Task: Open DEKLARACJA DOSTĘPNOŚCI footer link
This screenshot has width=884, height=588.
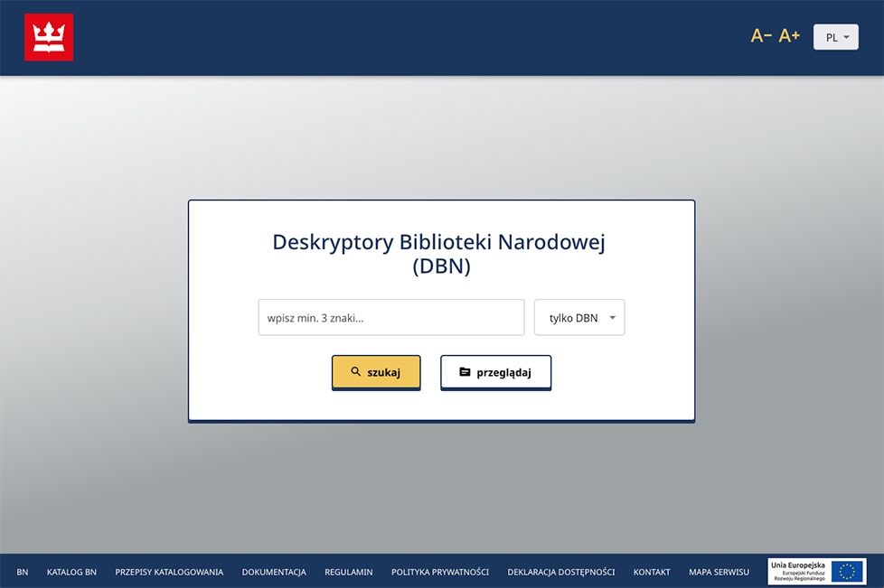Action: pyautogui.click(x=561, y=573)
